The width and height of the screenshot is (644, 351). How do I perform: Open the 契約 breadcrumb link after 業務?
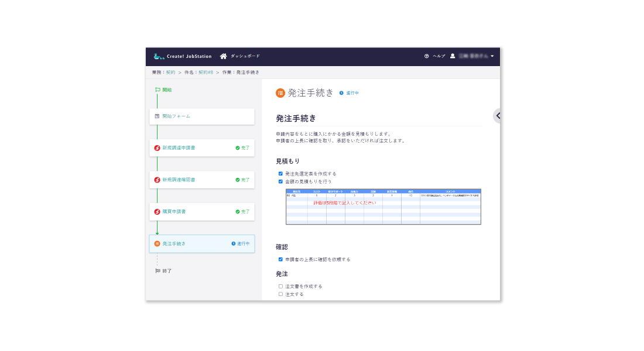[170, 73]
